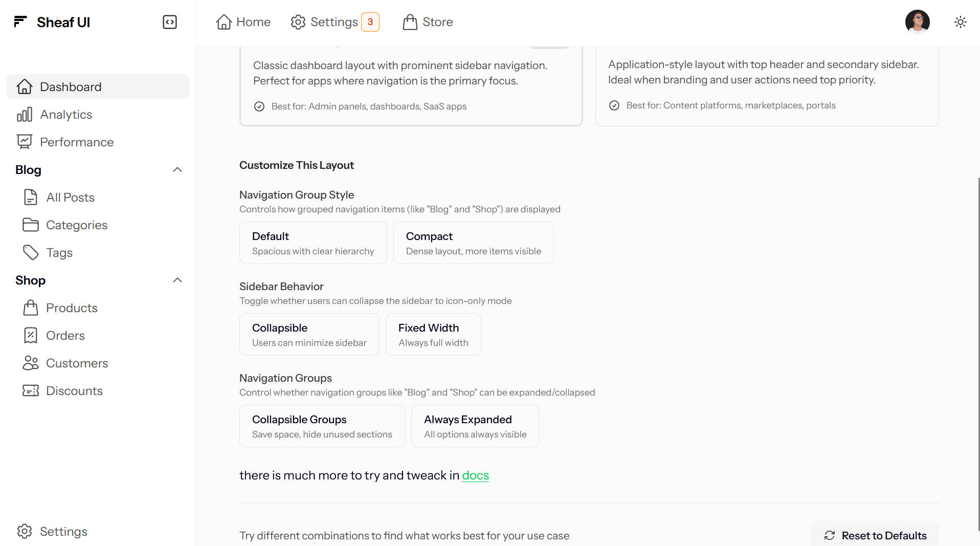The image size is (980, 546).
Task: Click the Customers people icon
Action: [x=31, y=363]
